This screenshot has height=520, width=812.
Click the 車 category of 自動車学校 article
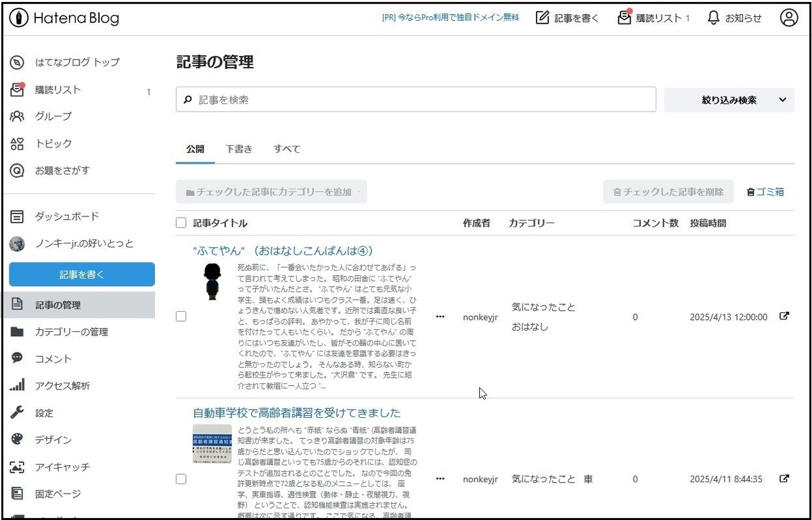coord(588,479)
